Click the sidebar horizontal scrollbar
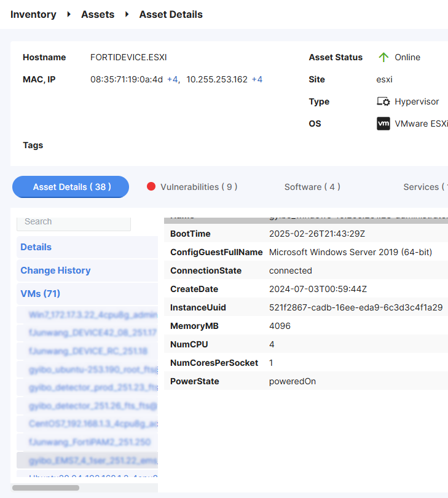 [45, 488]
